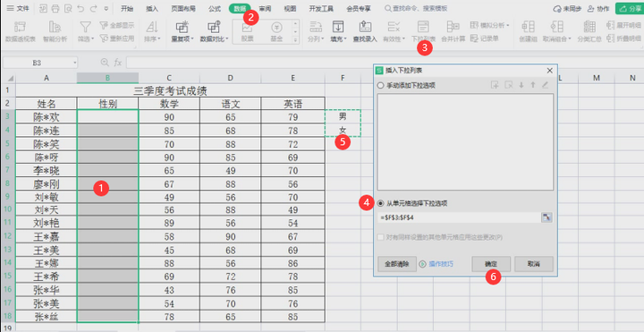Click the 全部清除 clear all button
Image resolution: width=644 pixels, height=332 pixels.
pos(397,264)
